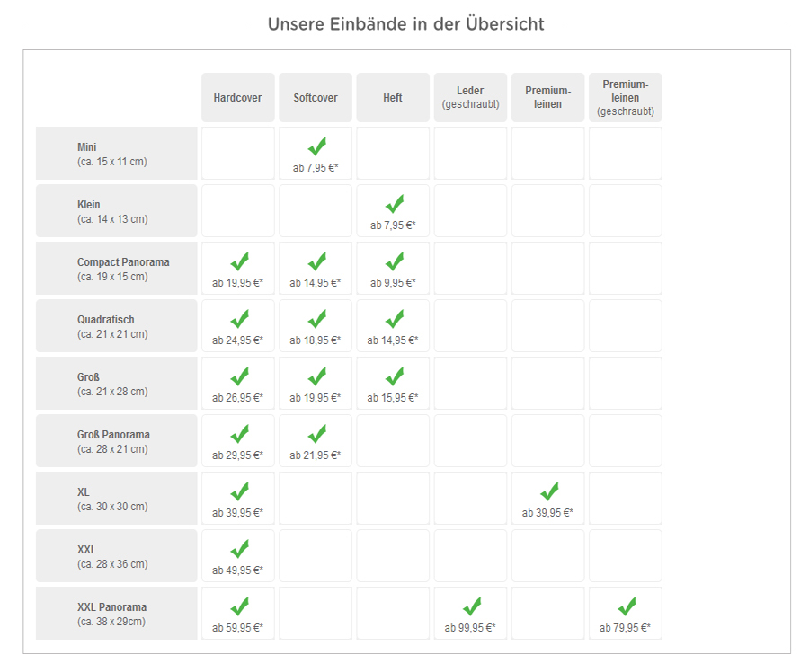809x672 pixels.
Task: Click XXL Panorama Premiumleinen geschraubt checkmark
Action: (626, 606)
